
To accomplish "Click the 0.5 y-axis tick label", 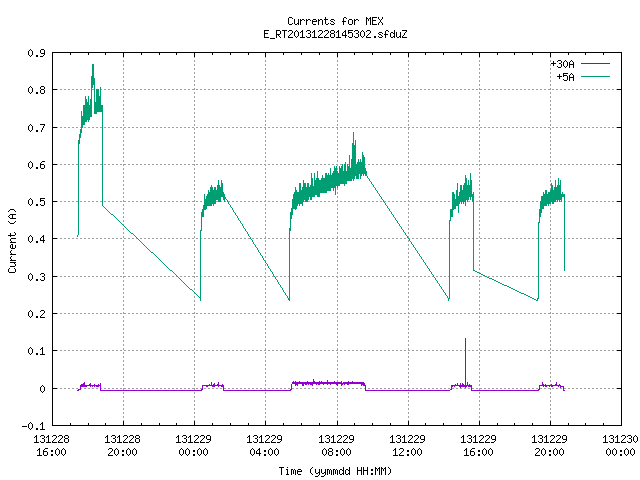I will pyautogui.click(x=36, y=202).
